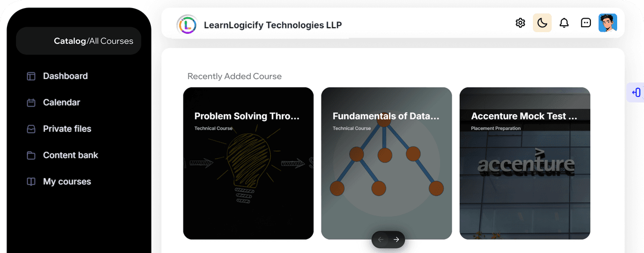The image size is (644, 253).
Task: Click the Content bank folder icon
Action: tap(31, 155)
